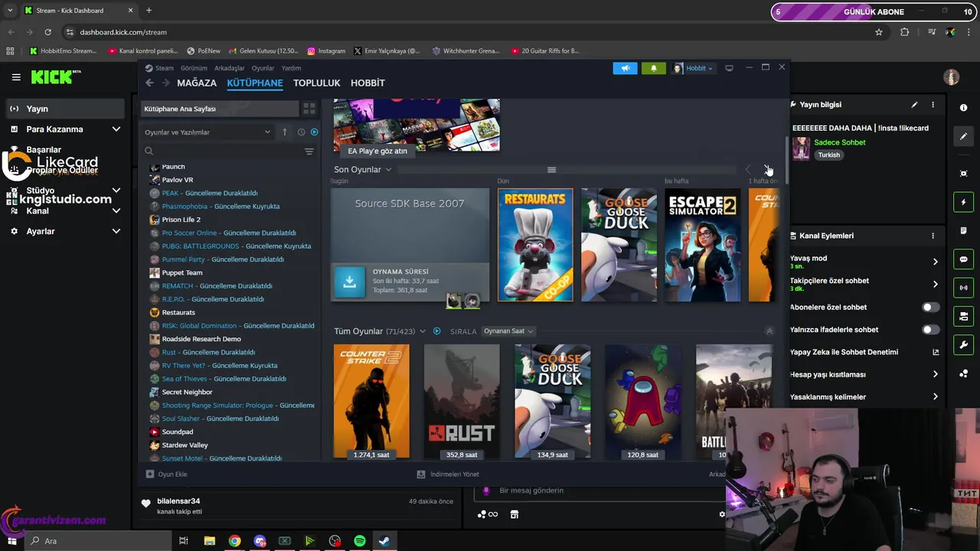The width and height of the screenshot is (980, 551).
Task: Click Windows taskbar search box Ara
Action: coord(98,541)
